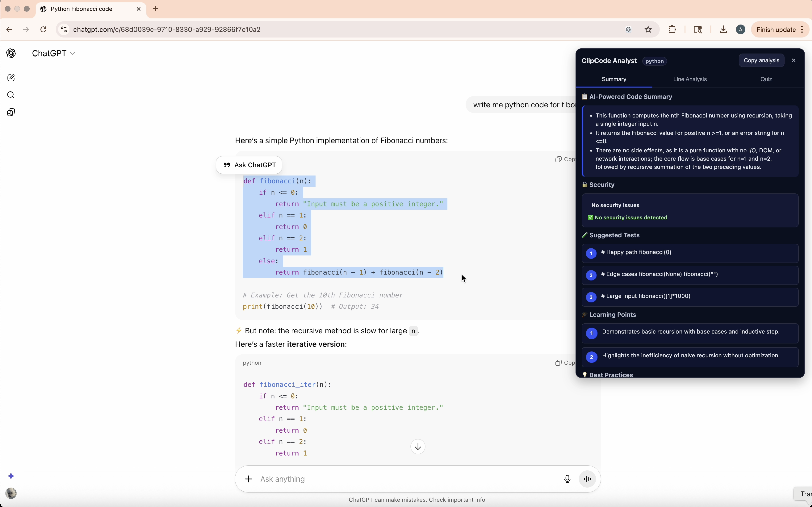Click the Copy analysis button
Image resolution: width=812 pixels, height=507 pixels.
point(761,60)
